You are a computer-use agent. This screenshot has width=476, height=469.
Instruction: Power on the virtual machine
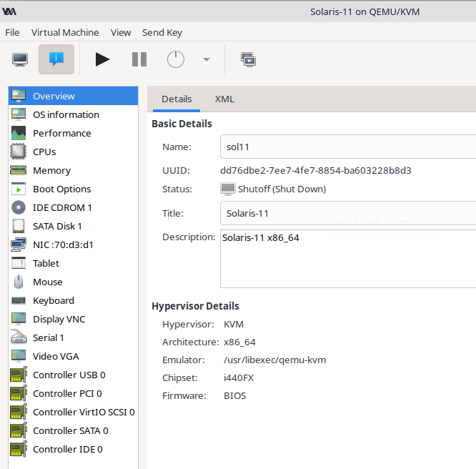102,59
